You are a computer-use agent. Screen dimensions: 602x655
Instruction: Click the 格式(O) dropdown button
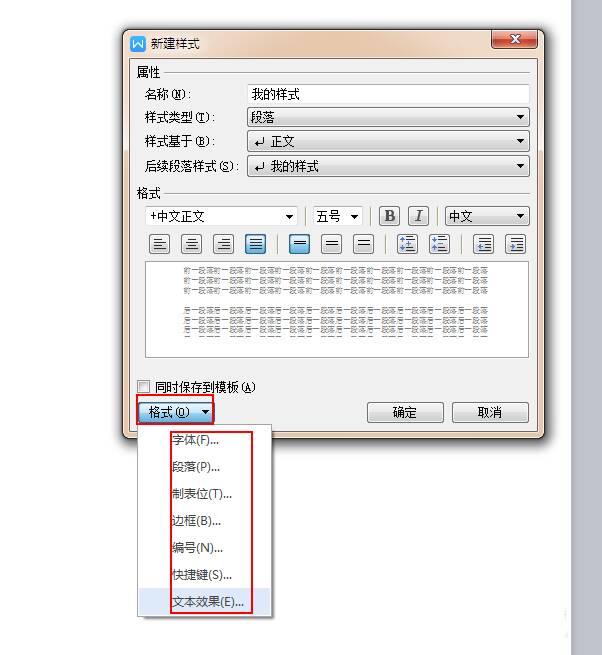175,412
